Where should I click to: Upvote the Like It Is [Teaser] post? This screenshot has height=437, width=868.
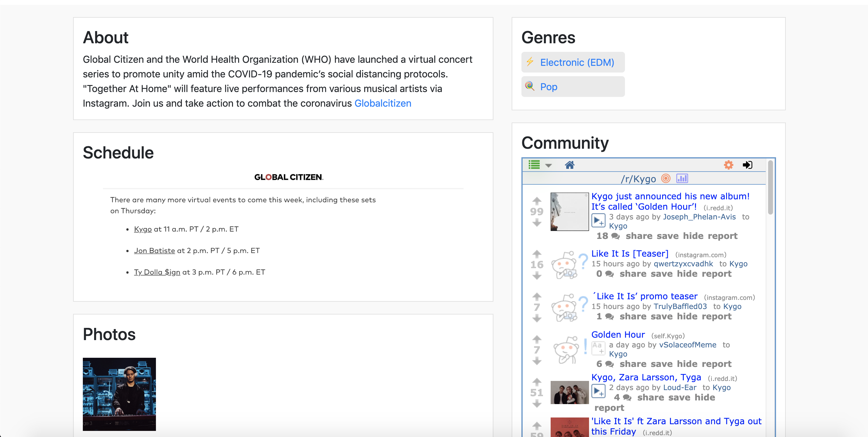click(537, 254)
